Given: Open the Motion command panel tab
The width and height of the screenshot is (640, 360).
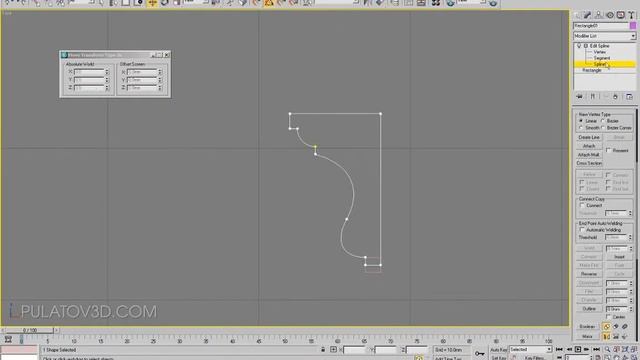Looking at the screenshot, I should (x=610, y=15).
